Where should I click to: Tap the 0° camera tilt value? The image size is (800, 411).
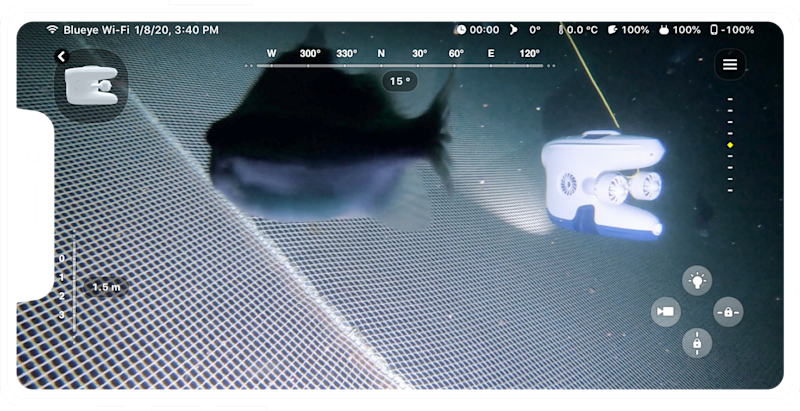point(535,30)
